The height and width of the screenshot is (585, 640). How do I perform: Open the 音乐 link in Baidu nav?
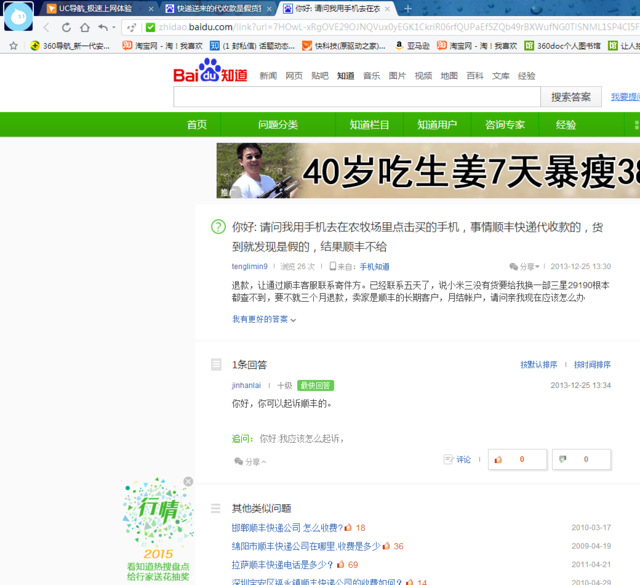[x=371, y=76]
